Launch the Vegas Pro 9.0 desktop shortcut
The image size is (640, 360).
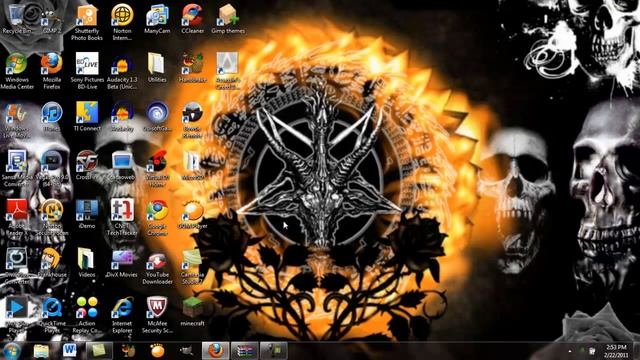[x=52, y=168]
